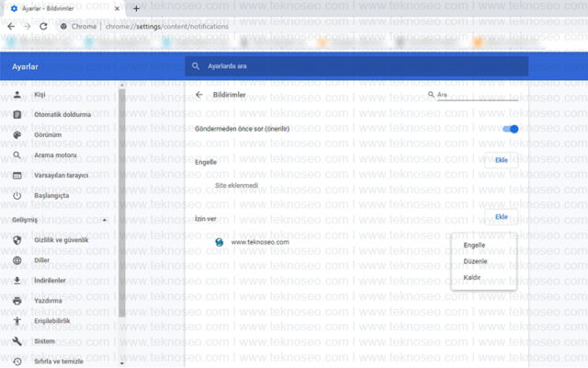Click the address bar URL
Viewport: 588px width, 368px height.
click(x=167, y=27)
